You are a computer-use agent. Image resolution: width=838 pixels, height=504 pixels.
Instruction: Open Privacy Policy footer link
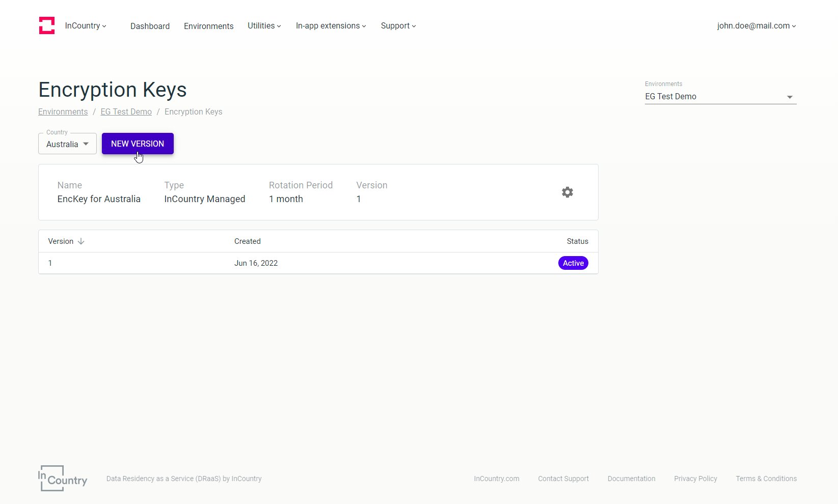coord(695,479)
